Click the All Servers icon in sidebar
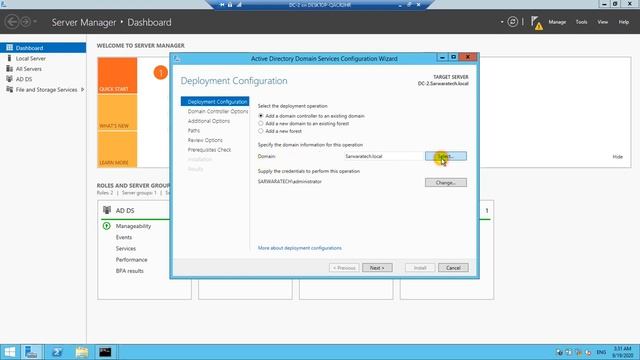 coord(9,69)
